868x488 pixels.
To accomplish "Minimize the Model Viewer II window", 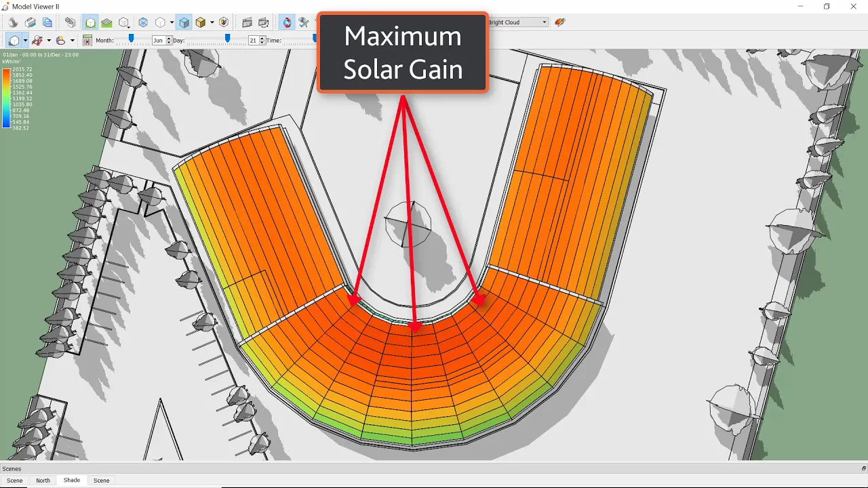I will click(801, 6).
